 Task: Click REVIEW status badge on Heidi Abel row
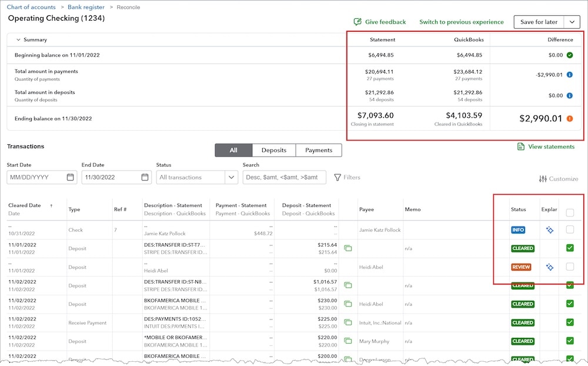click(x=521, y=267)
